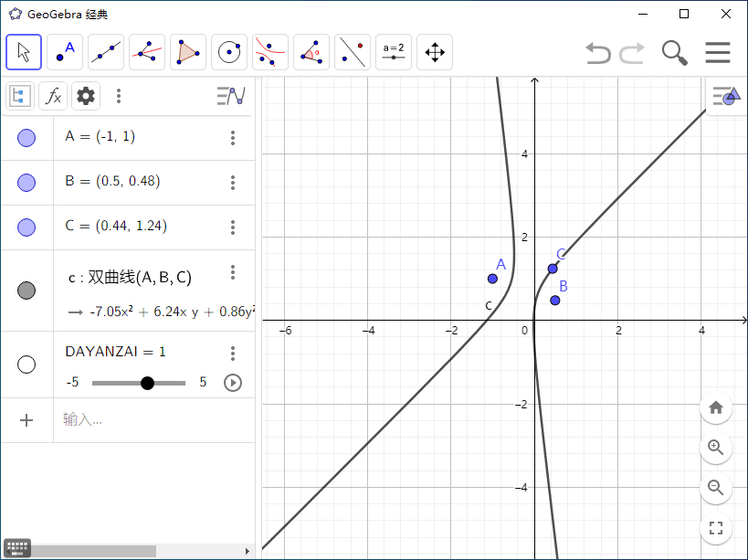Open the main hamburger menu

[x=718, y=52]
